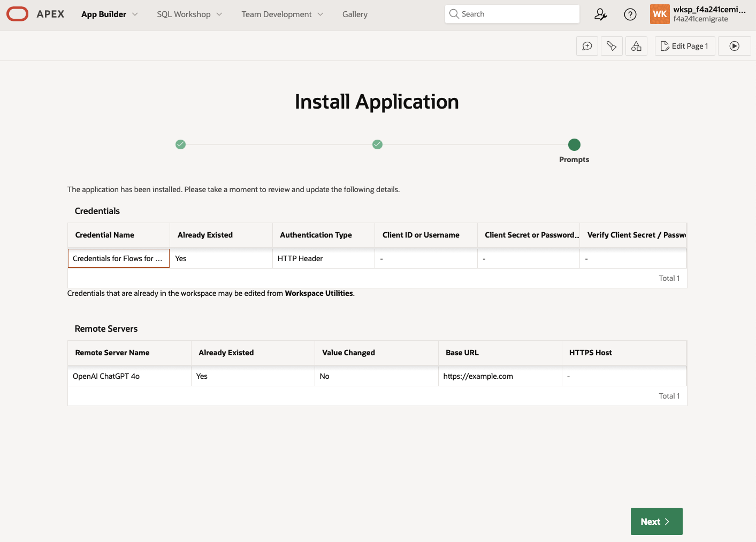Open Shared Components shapes icon
This screenshot has height=542, width=756.
point(636,46)
